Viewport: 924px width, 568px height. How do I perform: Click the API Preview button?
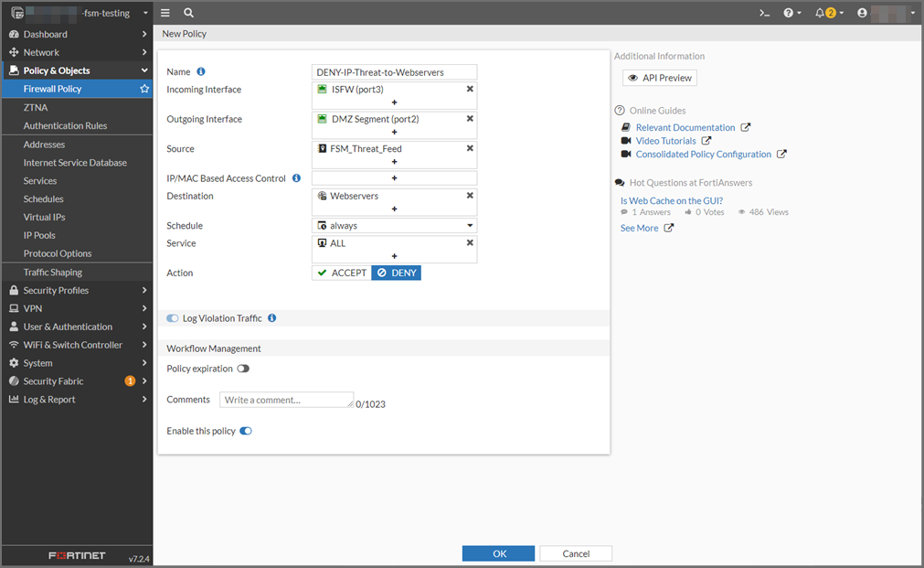659,77
